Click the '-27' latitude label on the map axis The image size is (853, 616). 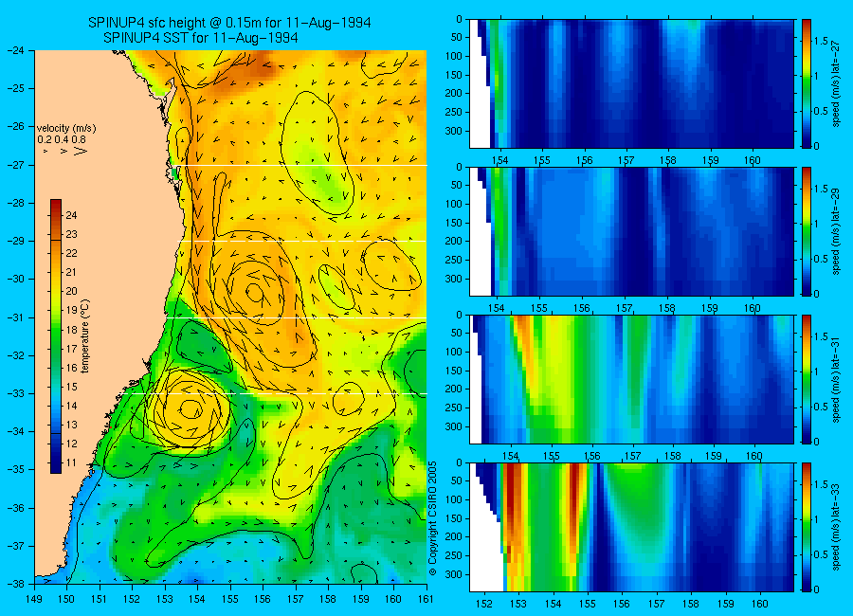tap(16, 165)
